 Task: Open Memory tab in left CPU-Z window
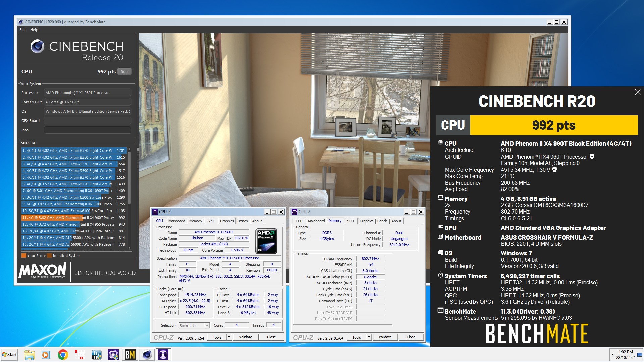(196, 221)
